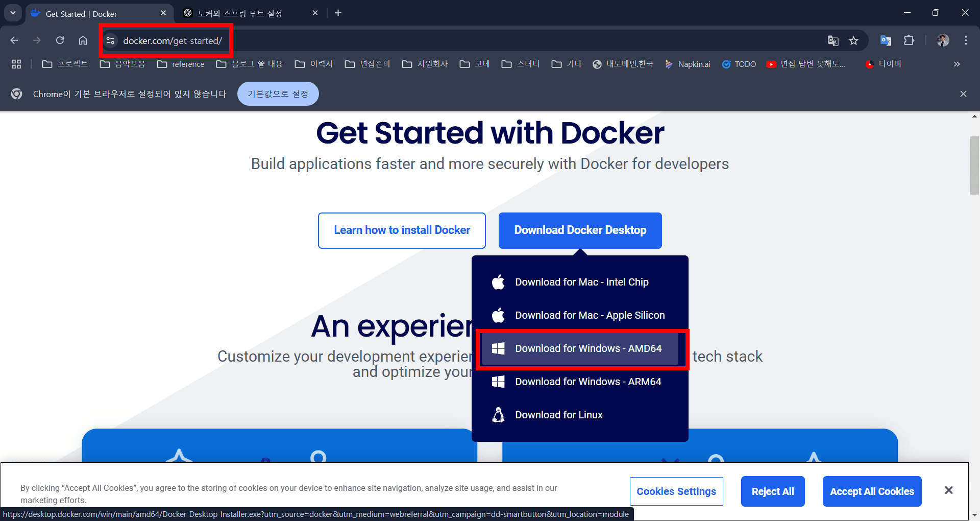Open the user profile avatar icon
The image size is (980, 521).
coord(943,40)
